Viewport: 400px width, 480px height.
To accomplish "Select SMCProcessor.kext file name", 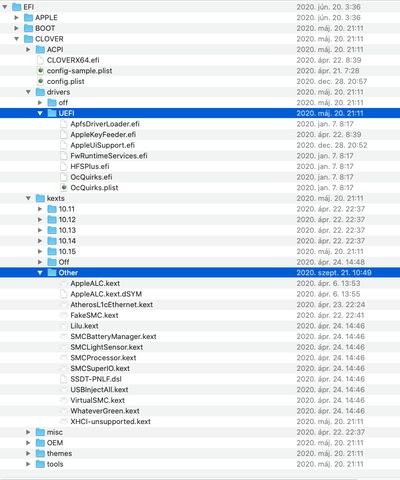I will 103,358.
